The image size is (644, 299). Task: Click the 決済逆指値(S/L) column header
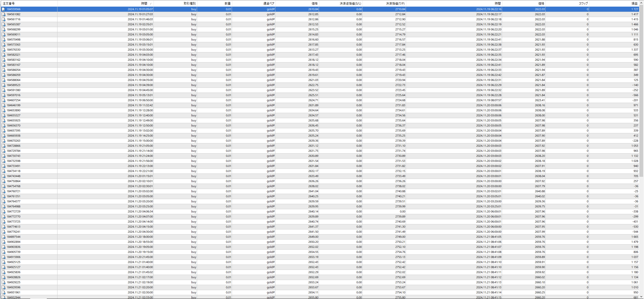click(x=350, y=4)
